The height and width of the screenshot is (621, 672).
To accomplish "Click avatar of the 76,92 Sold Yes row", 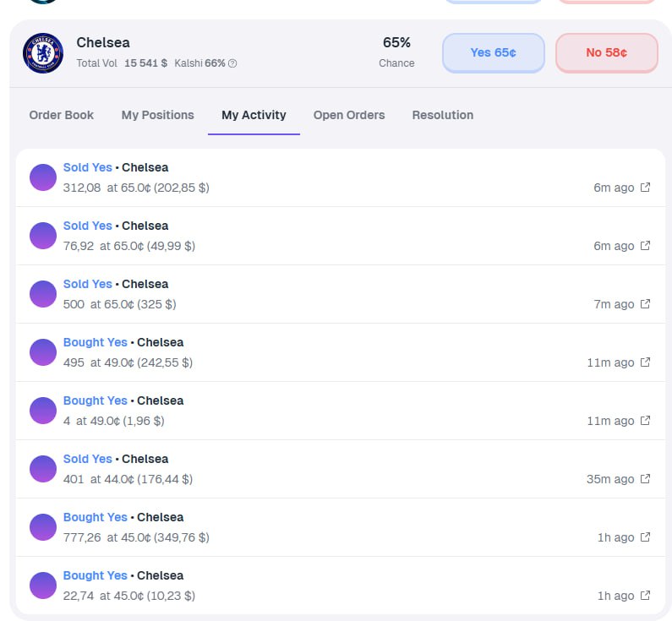I will (x=43, y=236).
